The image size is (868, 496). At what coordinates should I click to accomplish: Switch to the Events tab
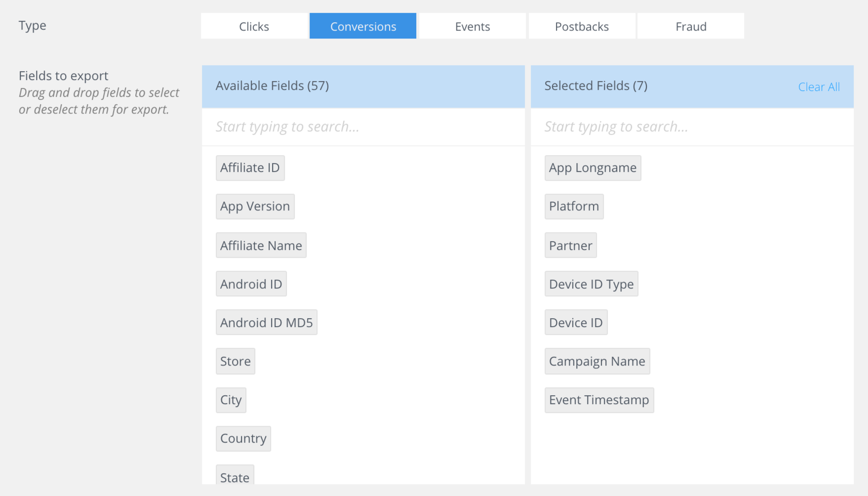tap(472, 26)
